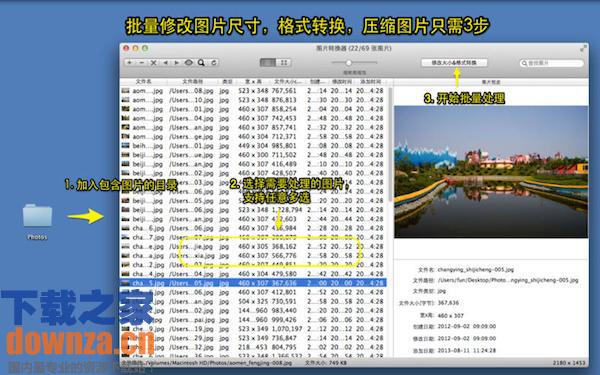Sort by 文件名 column header
Screen dimensions: 600x375
tap(143, 82)
